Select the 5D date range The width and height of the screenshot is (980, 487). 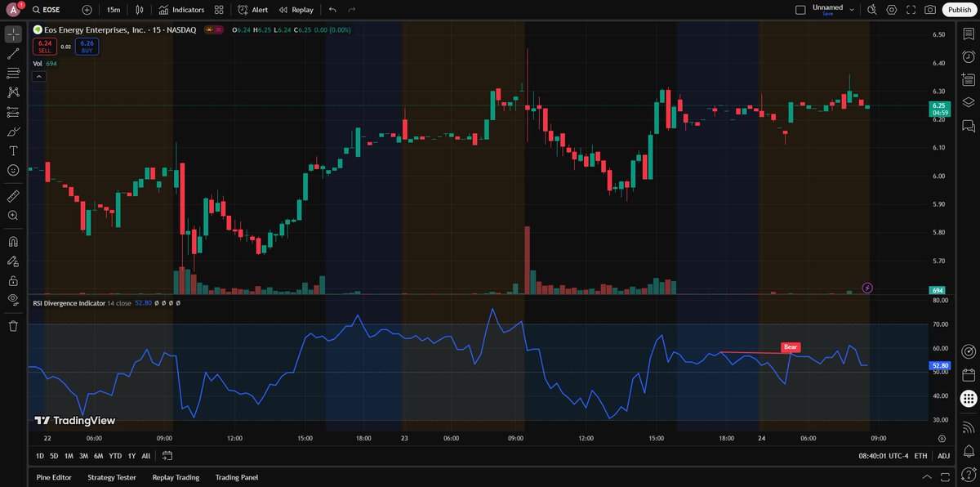point(54,456)
